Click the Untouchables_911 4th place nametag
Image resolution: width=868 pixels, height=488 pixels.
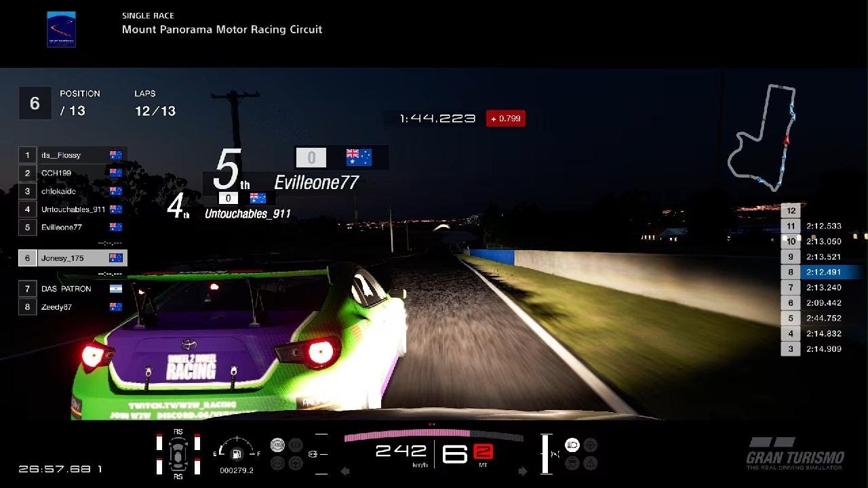(x=248, y=213)
